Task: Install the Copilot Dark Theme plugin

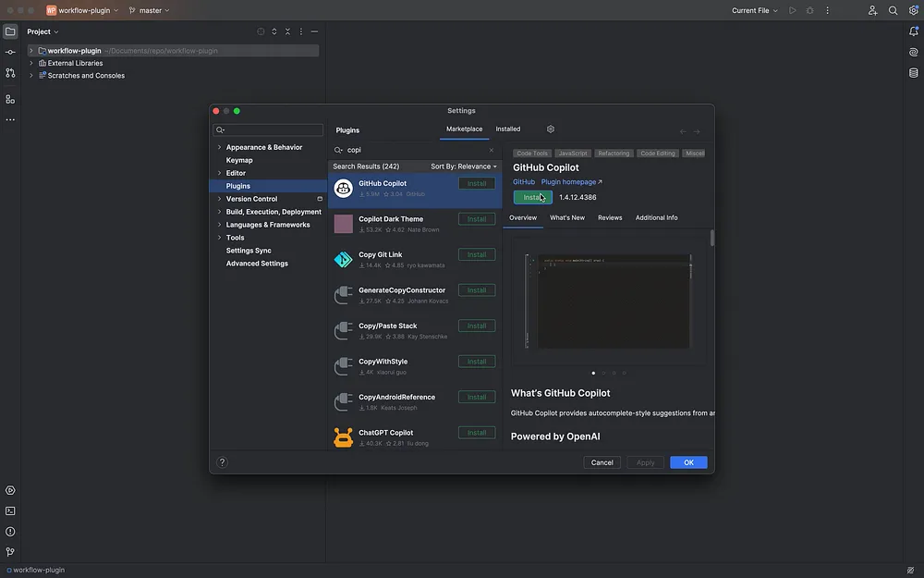Action: (x=477, y=219)
